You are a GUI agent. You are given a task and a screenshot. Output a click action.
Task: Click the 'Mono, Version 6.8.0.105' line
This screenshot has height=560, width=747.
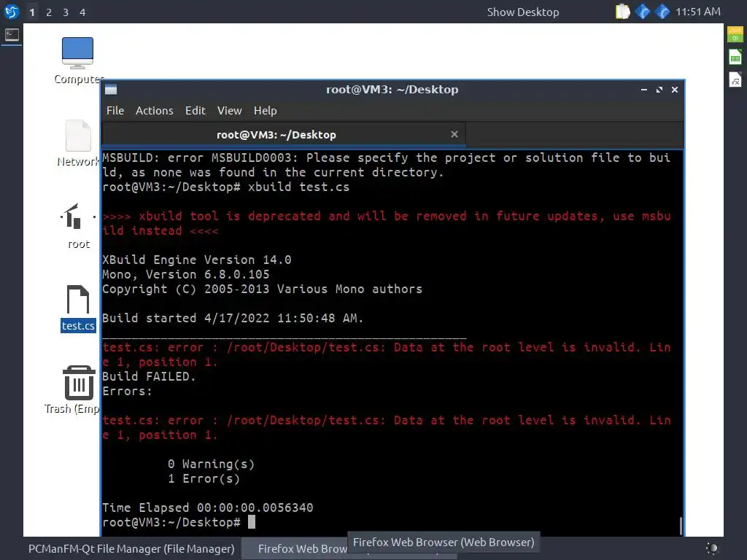pyautogui.click(x=186, y=275)
